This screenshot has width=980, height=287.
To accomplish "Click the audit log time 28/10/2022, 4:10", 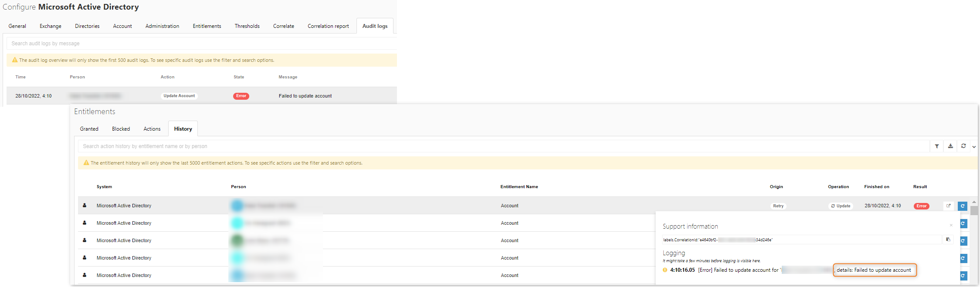I will (x=34, y=96).
